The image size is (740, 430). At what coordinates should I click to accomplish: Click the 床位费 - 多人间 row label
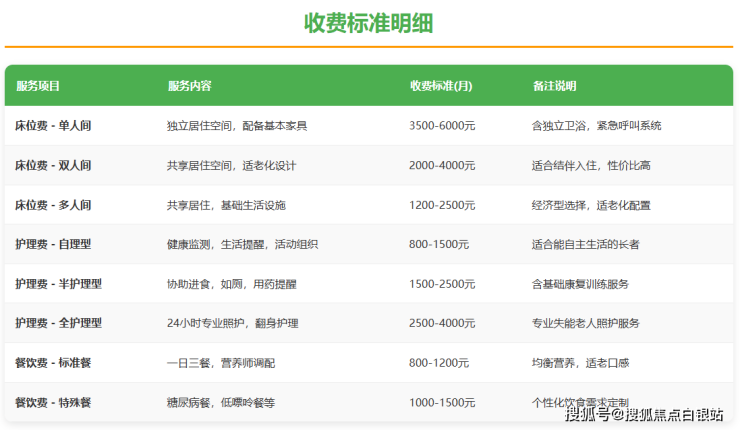point(53,205)
